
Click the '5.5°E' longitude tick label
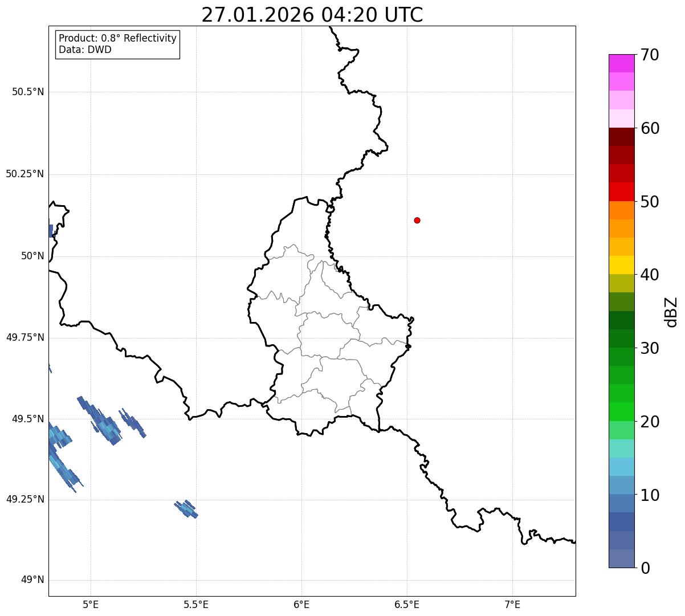click(196, 604)
